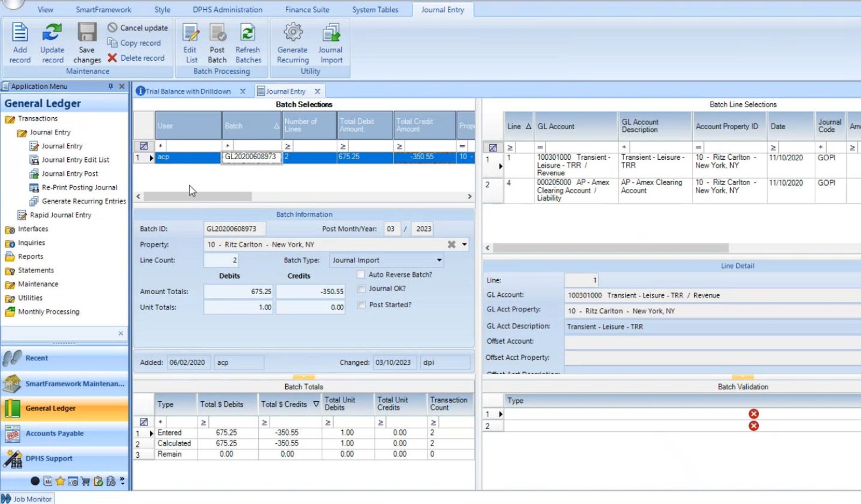Screen dimensions: 861x504
Task: Open Journal Entry Post tree item
Action: (70, 173)
